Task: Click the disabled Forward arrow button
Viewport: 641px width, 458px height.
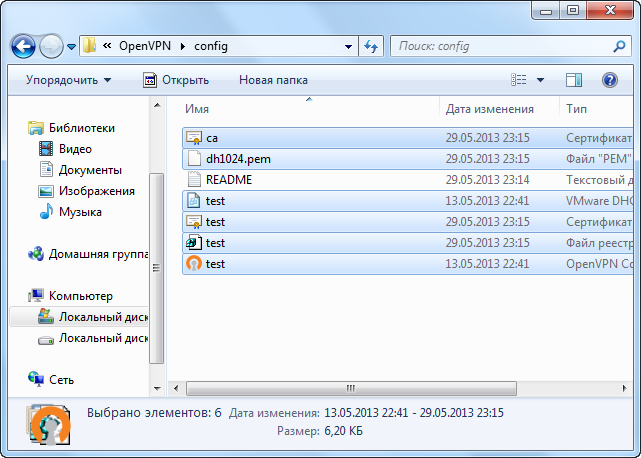Action: (x=51, y=46)
